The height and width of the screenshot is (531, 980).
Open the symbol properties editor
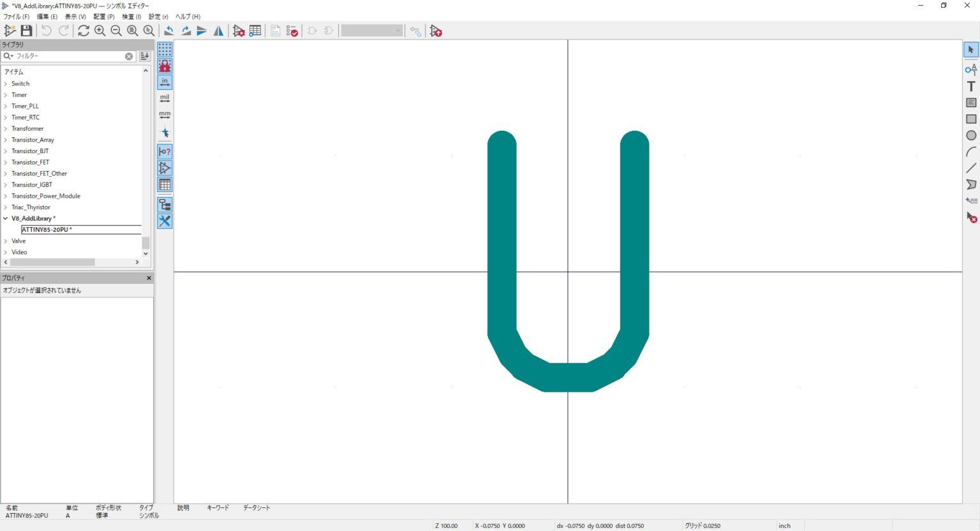click(x=239, y=30)
